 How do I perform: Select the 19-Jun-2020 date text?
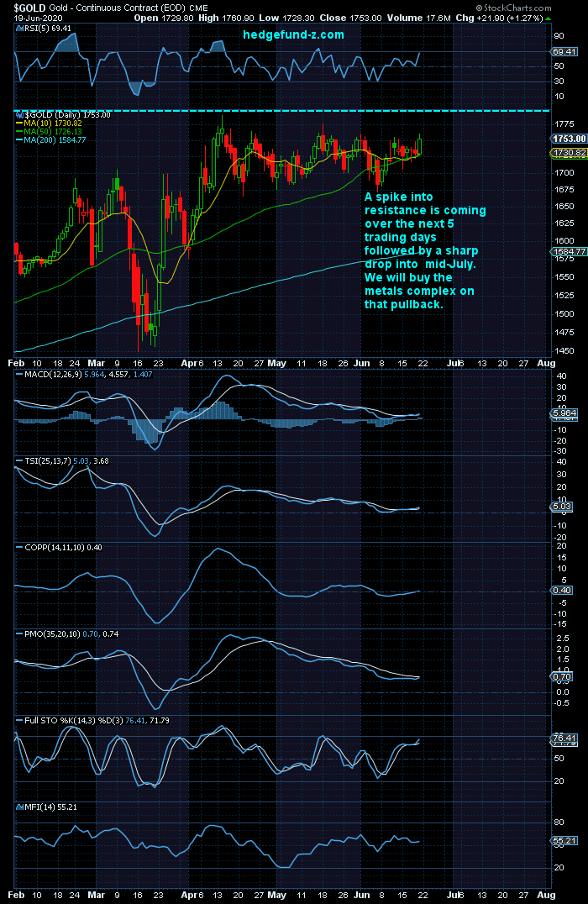point(38,18)
